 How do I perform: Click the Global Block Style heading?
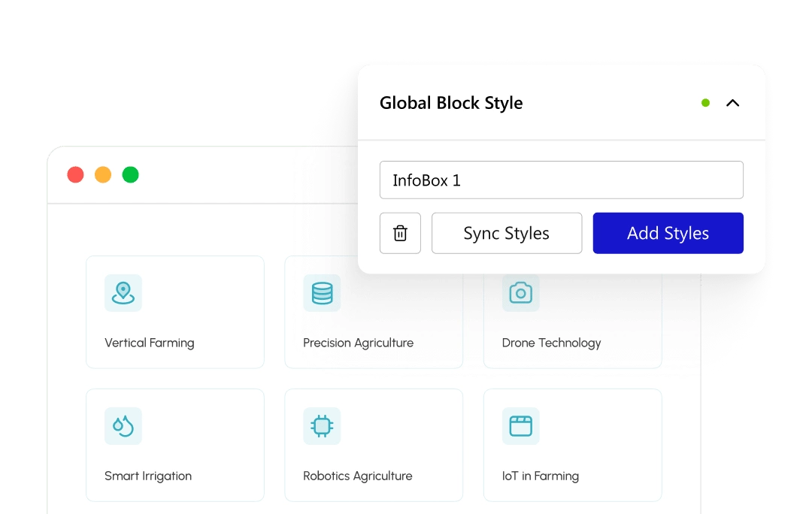451,103
